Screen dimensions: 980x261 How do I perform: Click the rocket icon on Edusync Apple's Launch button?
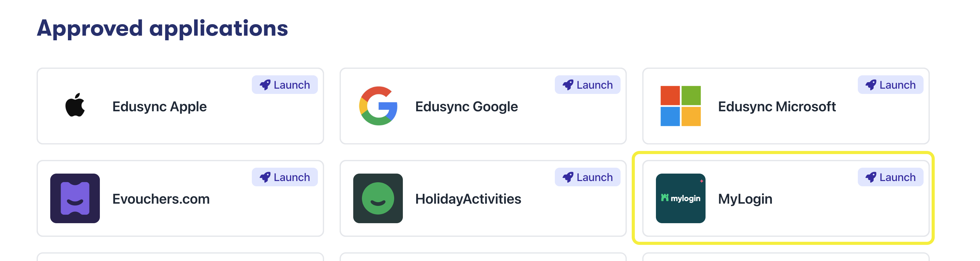tap(266, 85)
